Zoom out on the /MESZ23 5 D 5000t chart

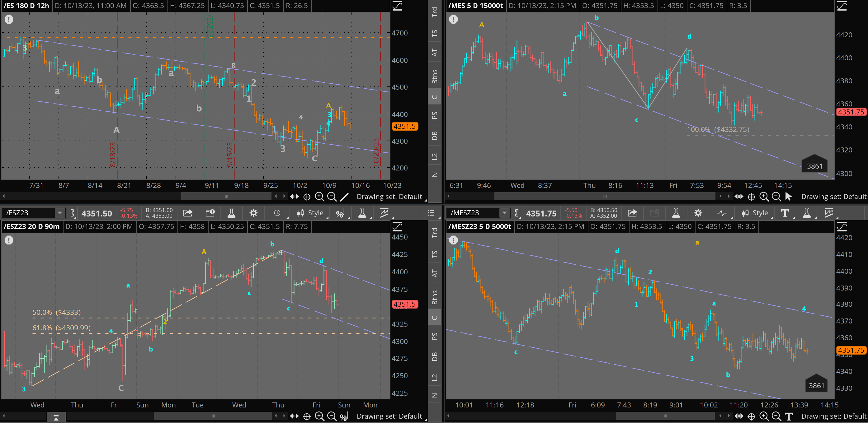776,416
